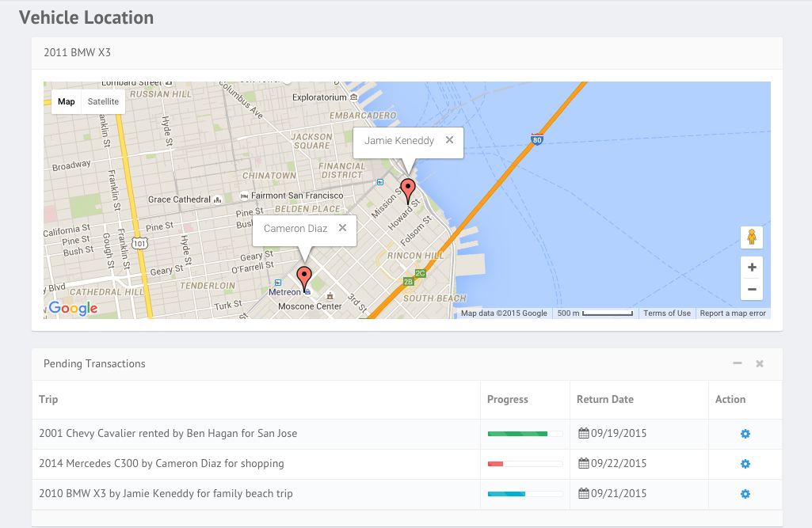Click the Fairmont San Francisco hotel icon
This screenshot has width=812, height=528.
coord(244,196)
